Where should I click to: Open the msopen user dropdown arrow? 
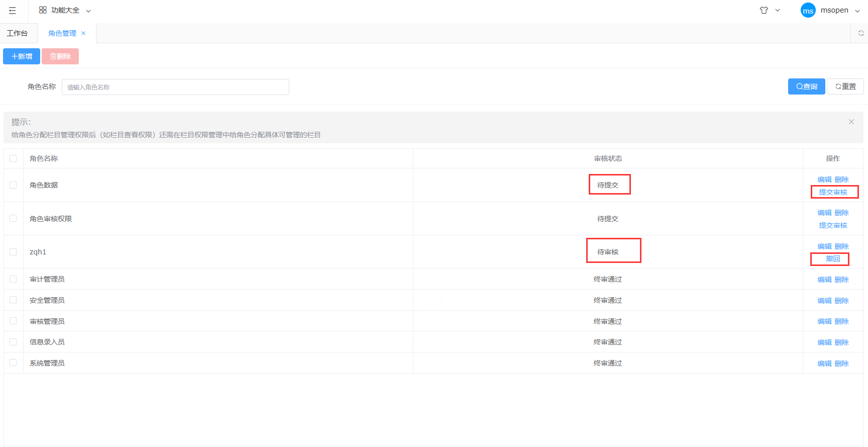point(857,11)
